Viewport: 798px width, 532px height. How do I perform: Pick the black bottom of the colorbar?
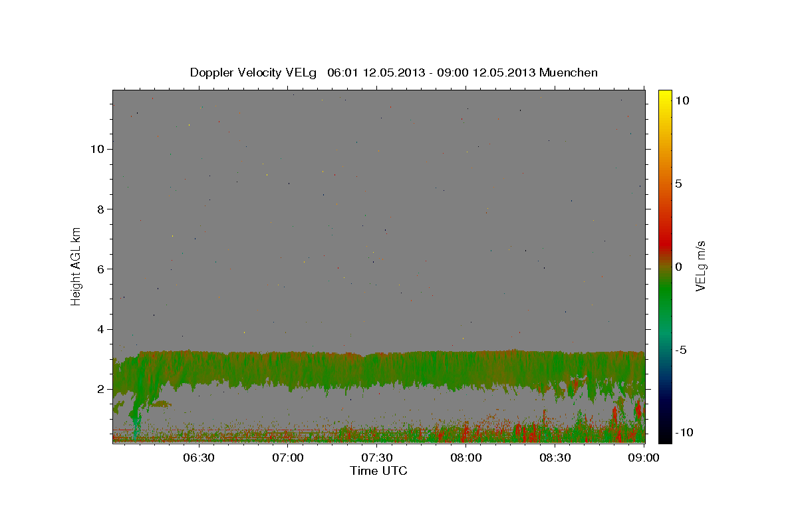(x=665, y=436)
